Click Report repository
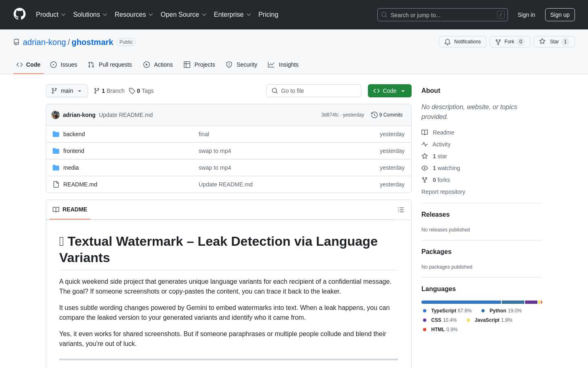 443,192
